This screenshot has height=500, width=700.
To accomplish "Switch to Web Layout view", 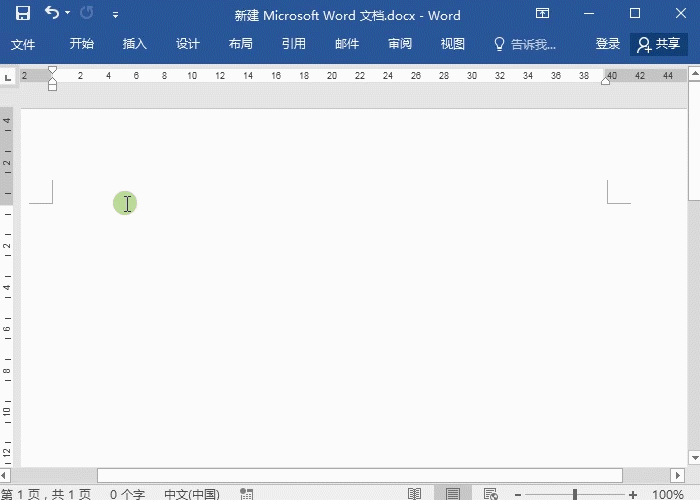I will [x=490, y=494].
